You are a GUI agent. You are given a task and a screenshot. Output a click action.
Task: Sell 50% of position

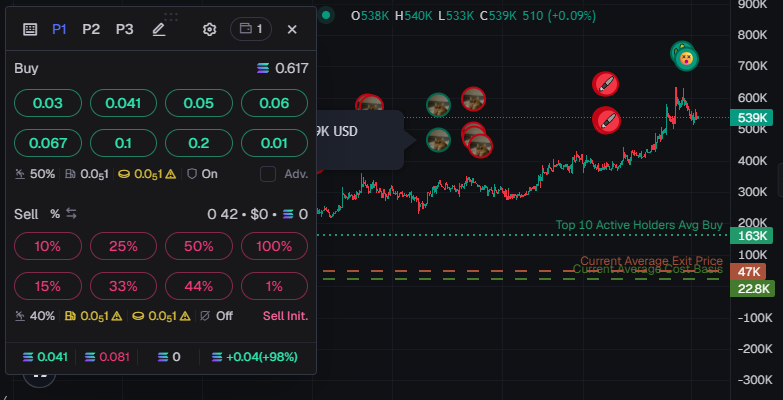tap(199, 246)
